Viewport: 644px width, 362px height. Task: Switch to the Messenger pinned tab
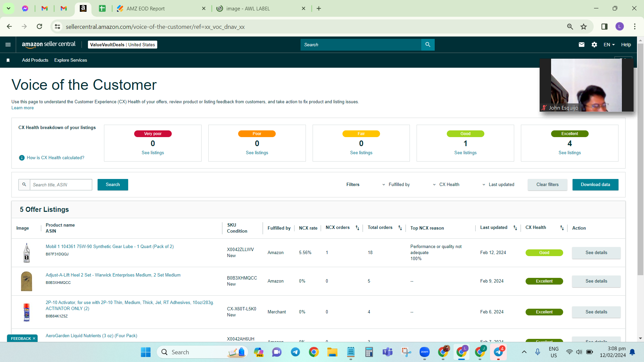[x=25, y=8]
